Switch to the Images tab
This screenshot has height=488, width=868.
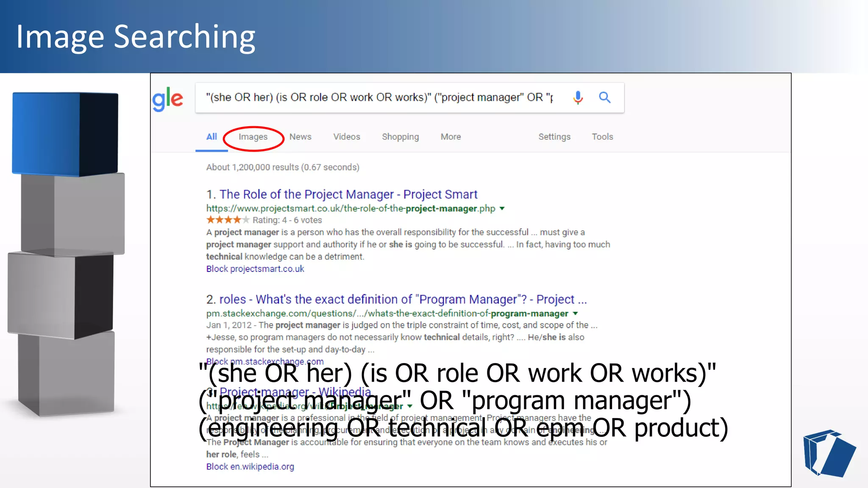(253, 137)
